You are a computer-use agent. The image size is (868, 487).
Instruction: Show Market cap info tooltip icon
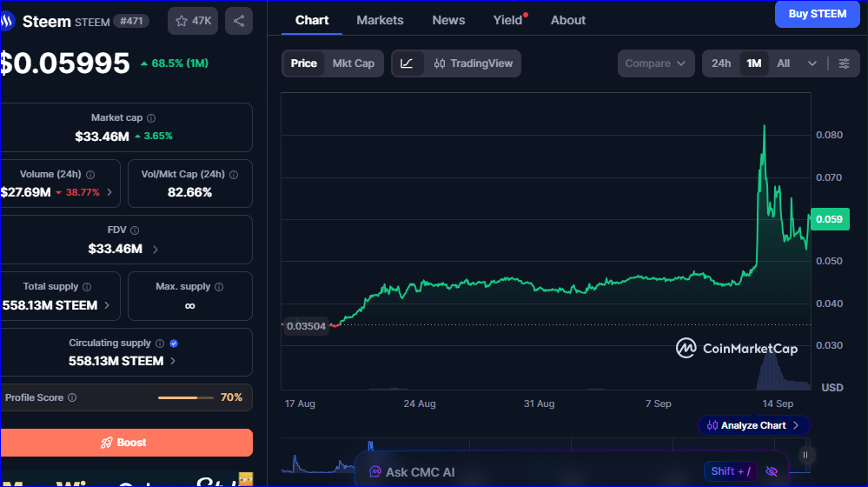point(151,118)
